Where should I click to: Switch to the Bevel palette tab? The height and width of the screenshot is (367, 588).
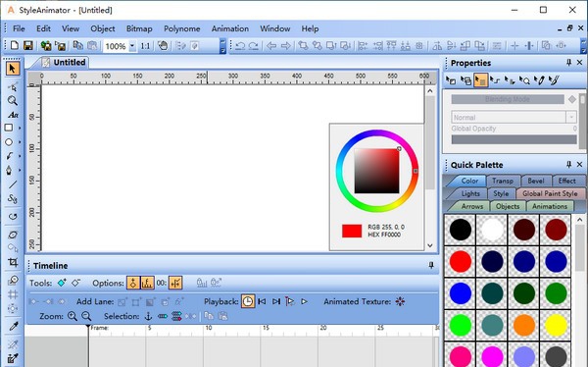coord(536,181)
